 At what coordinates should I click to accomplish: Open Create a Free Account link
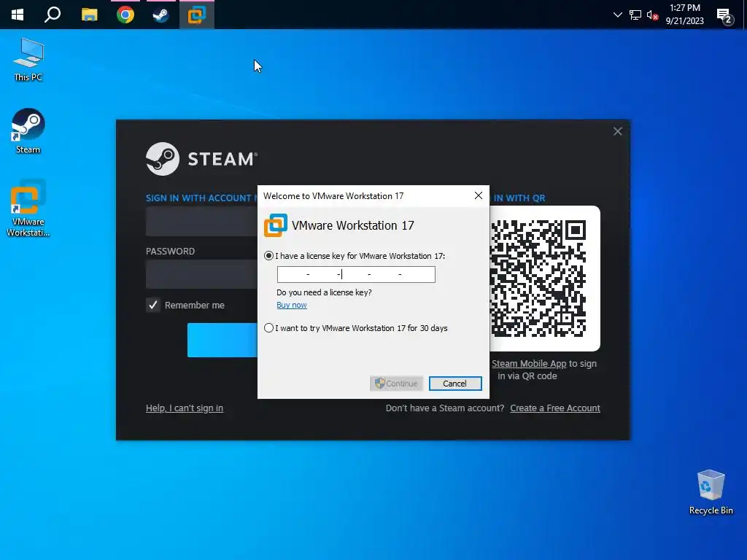pyautogui.click(x=555, y=408)
